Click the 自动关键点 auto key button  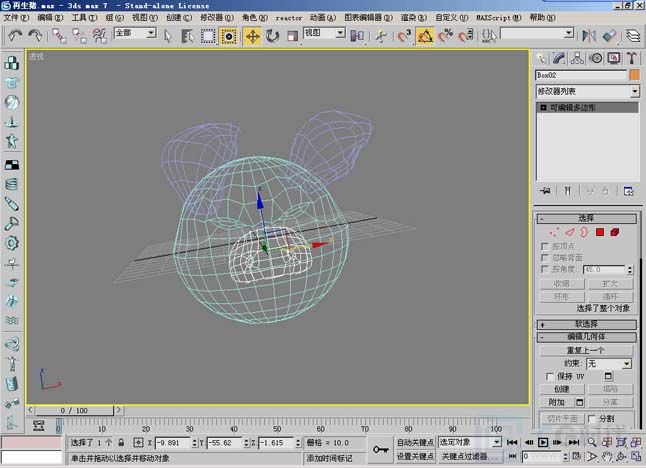coord(415,442)
